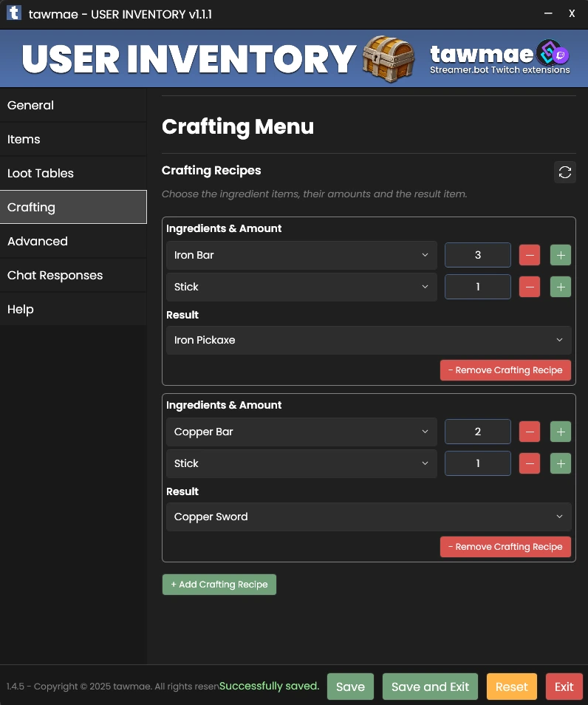Click the Iron Bar amount field

(x=477, y=255)
